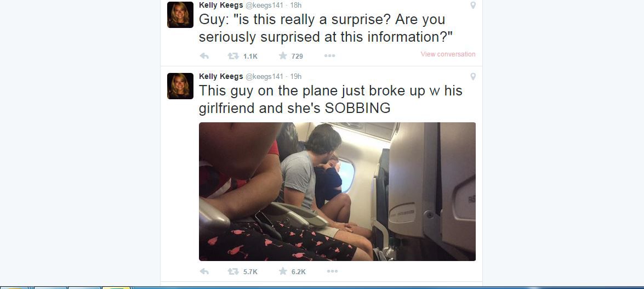Open more options on the 18h tweet
Viewport: 644px width, 289px height.
[x=330, y=56]
